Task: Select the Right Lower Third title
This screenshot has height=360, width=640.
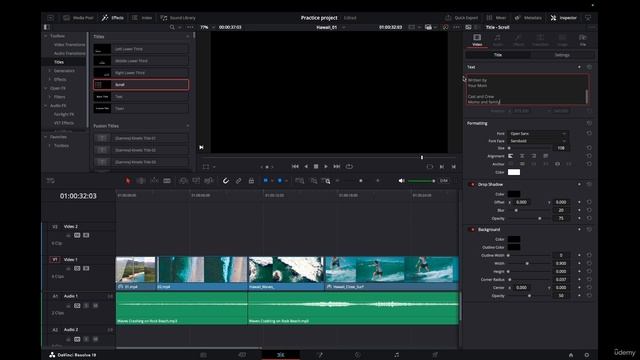Action: tap(141, 73)
